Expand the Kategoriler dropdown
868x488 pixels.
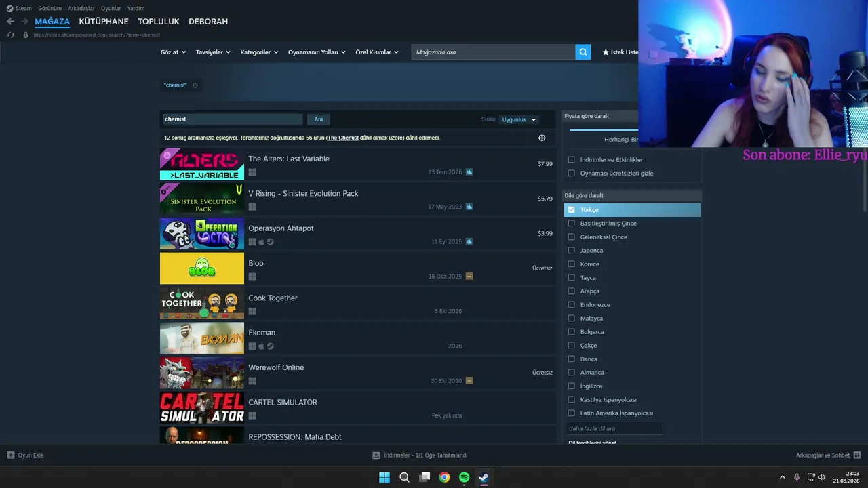pyautogui.click(x=260, y=52)
